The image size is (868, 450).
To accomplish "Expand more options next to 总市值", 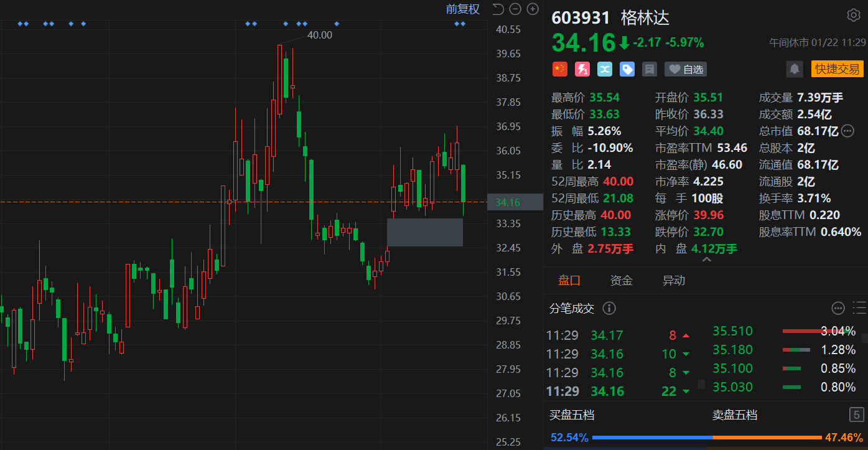I will click(x=848, y=131).
